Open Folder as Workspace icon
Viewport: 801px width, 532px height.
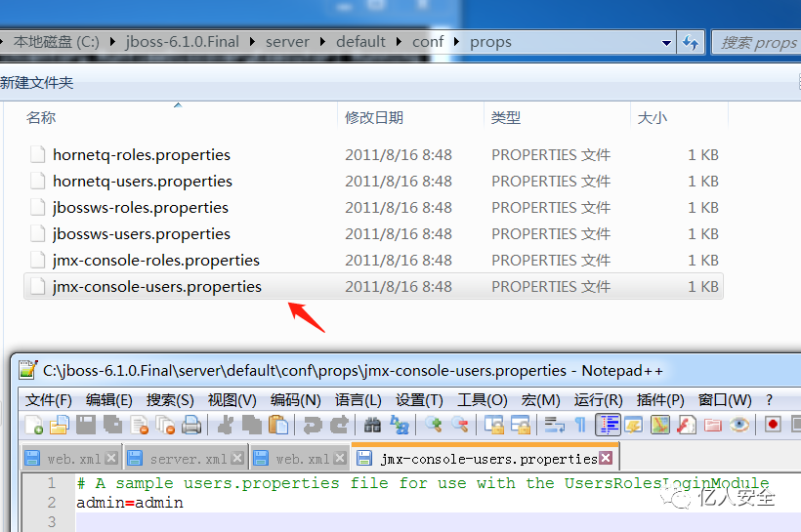click(713, 425)
